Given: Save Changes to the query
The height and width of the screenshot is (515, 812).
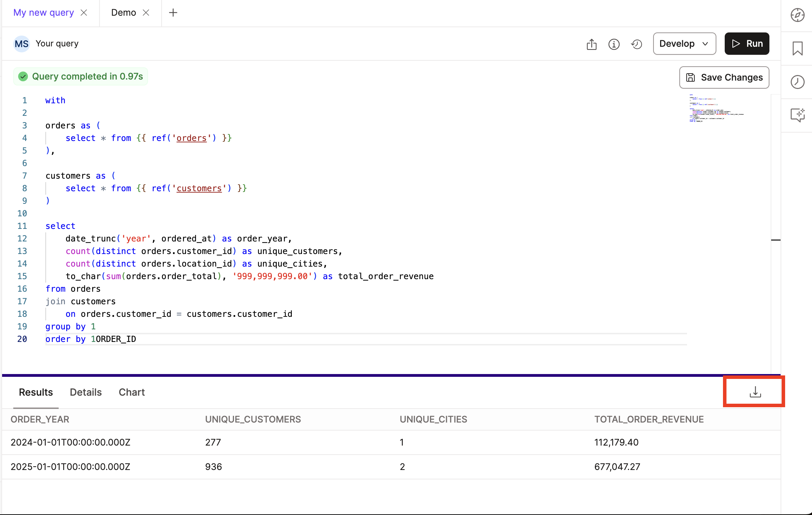Looking at the screenshot, I should [724, 77].
